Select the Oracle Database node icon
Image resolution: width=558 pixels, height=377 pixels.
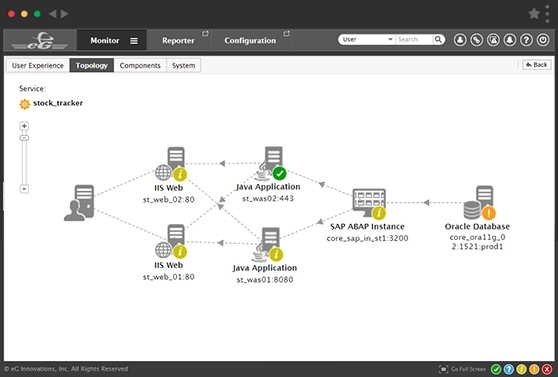tap(480, 203)
